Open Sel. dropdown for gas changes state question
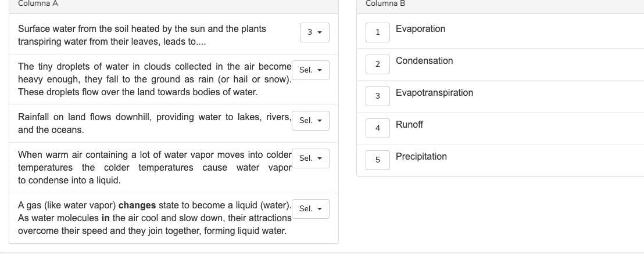 (310, 209)
